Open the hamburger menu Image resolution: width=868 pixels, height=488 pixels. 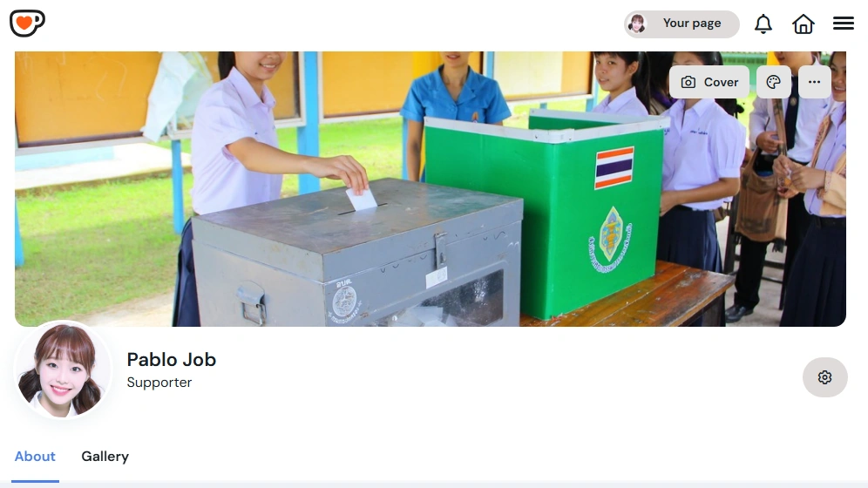click(x=844, y=24)
